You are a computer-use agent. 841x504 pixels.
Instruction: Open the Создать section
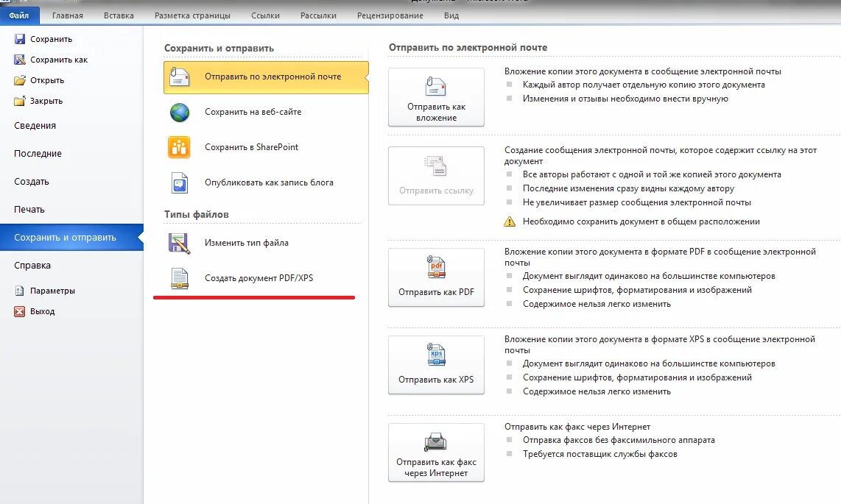(x=32, y=182)
